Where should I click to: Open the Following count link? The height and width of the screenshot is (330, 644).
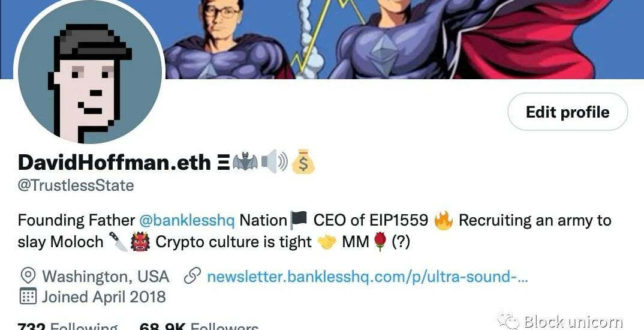click(68, 326)
